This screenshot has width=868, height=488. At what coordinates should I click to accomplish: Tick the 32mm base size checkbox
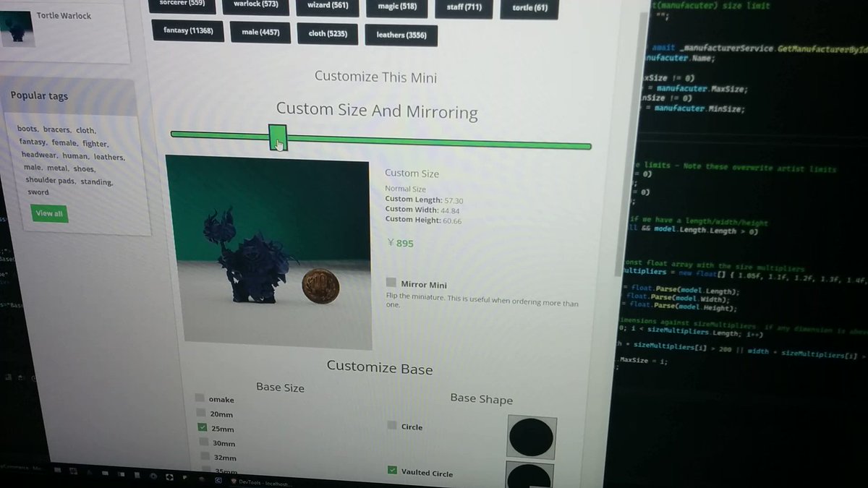pyautogui.click(x=206, y=457)
